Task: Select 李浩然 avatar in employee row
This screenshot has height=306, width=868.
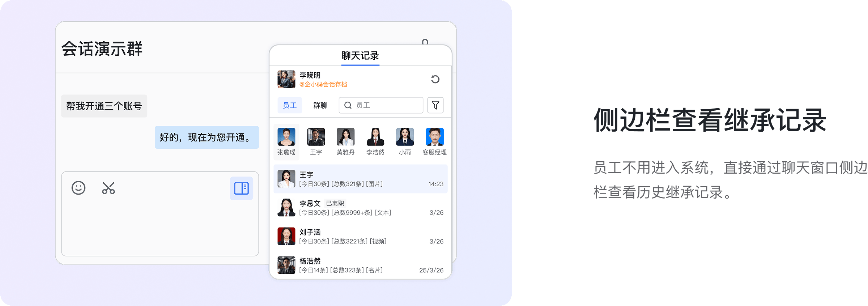Action: (x=375, y=137)
